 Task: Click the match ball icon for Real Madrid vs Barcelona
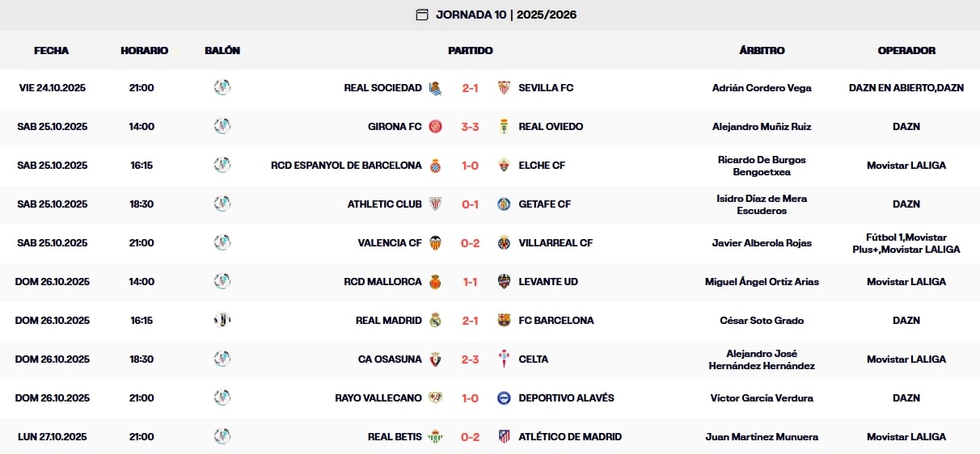click(x=222, y=321)
